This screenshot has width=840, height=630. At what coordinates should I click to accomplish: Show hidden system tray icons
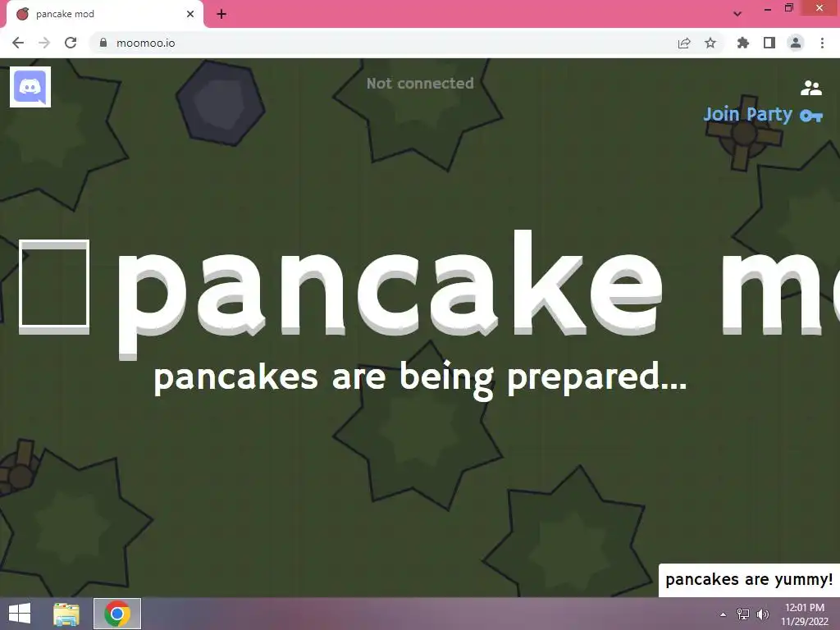tap(724, 614)
